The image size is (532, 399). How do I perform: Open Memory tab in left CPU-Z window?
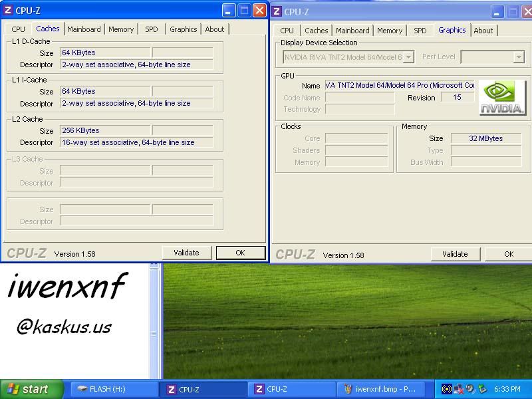pyautogui.click(x=121, y=29)
